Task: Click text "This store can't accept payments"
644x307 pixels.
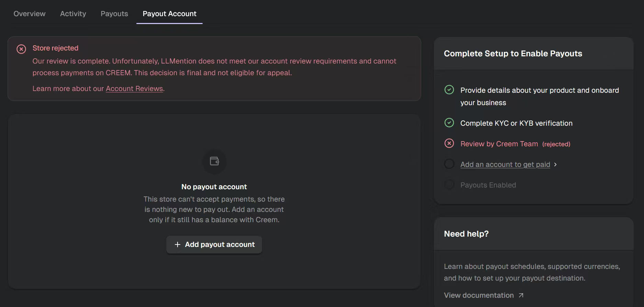Action: click(199, 199)
